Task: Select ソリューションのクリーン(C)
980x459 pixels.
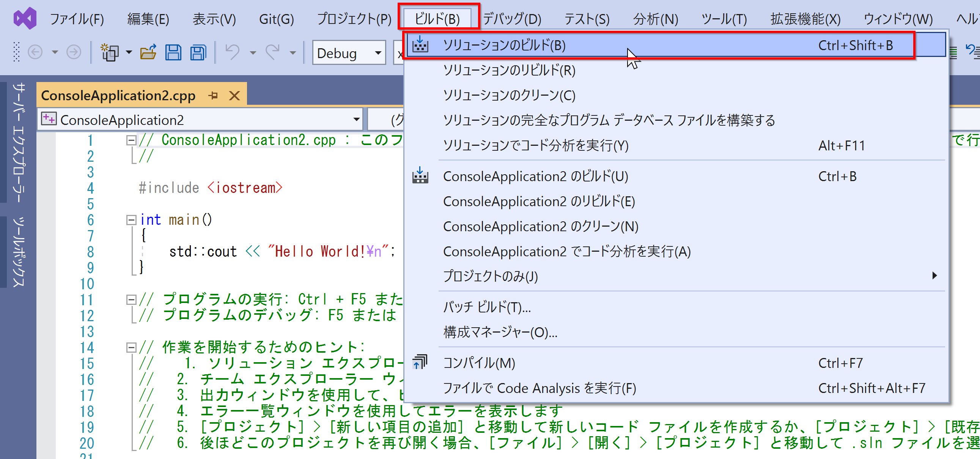Action: tap(676, 95)
